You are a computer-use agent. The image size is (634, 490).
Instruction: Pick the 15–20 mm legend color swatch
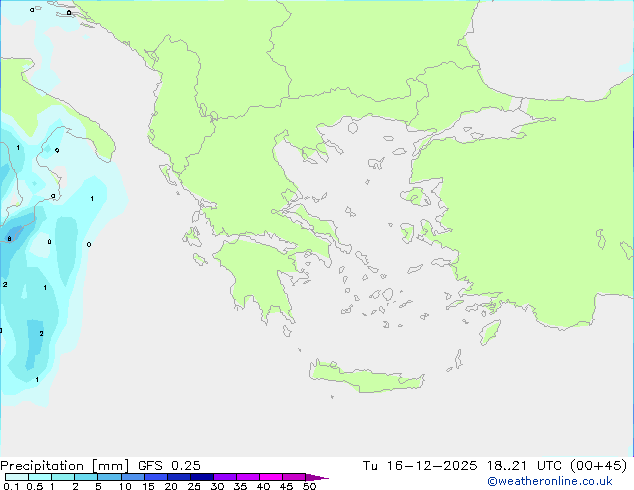(155, 477)
